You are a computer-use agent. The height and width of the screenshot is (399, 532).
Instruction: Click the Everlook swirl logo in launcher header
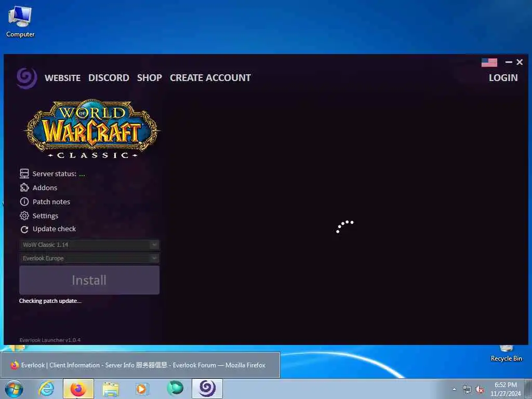point(26,78)
